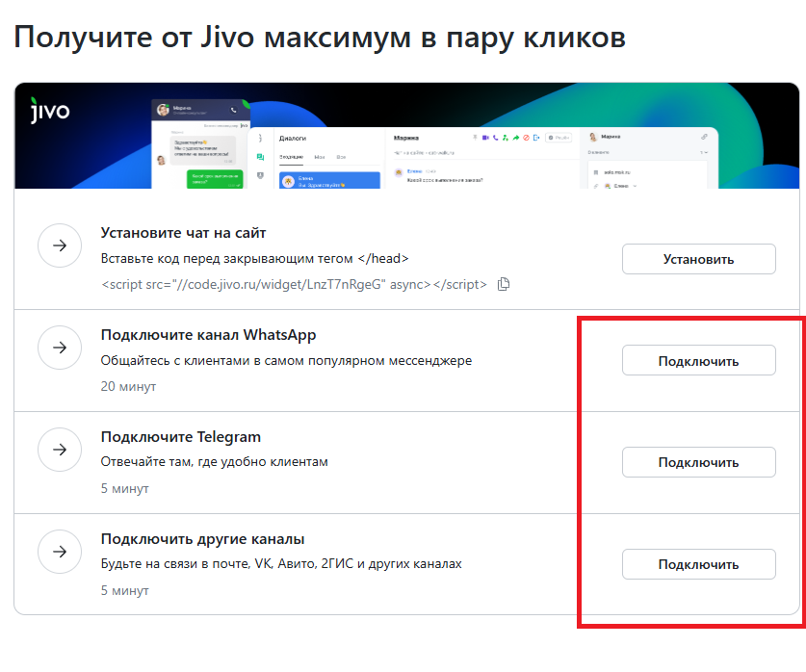The width and height of the screenshot is (806, 672).
Task: Click the text Общайтесь с клиентами в самом популярном мессенджере
Action: (x=286, y=361)
